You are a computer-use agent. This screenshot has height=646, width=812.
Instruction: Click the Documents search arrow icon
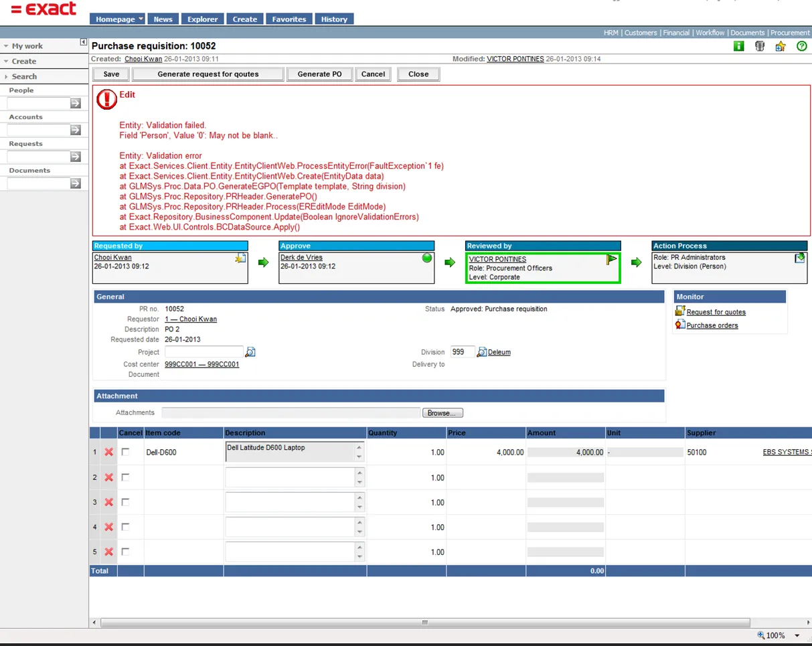point(76,183)
